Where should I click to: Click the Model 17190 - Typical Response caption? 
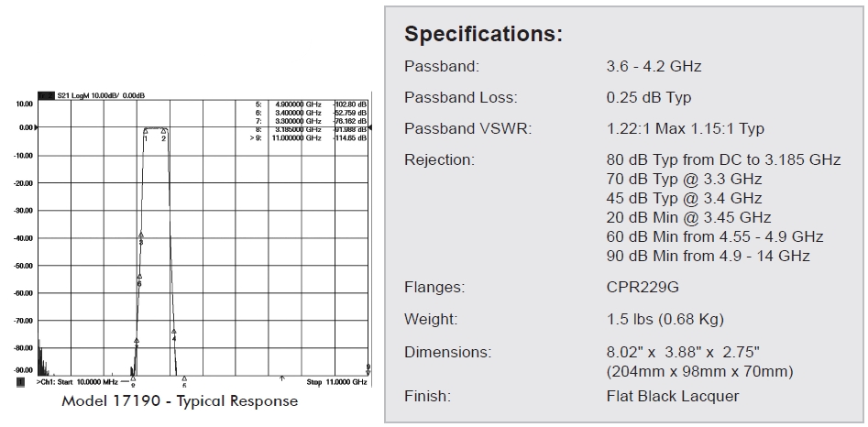click(x=180, y=401)
